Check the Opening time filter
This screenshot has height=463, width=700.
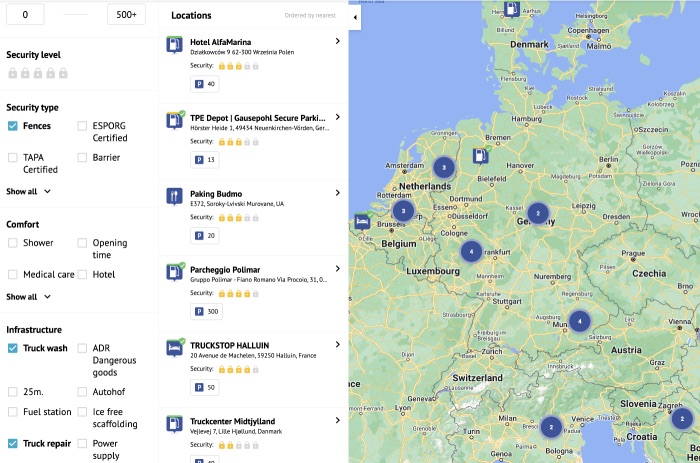82,243
